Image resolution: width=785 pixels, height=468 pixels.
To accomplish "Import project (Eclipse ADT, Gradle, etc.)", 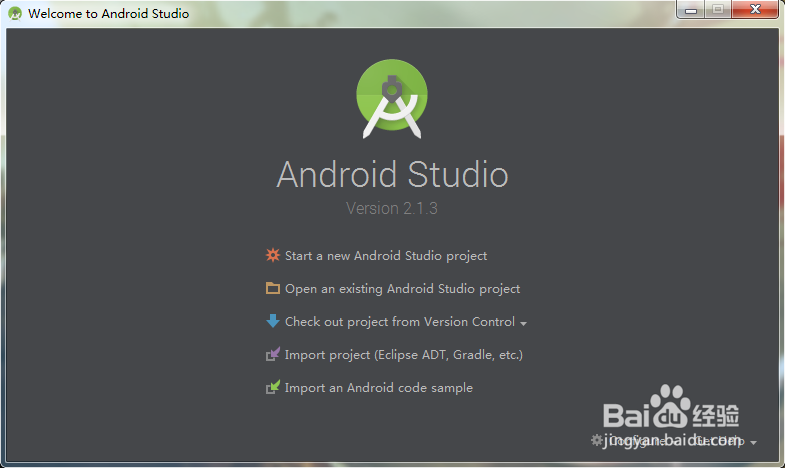I will pyautogui.click(x=404, y=355).
